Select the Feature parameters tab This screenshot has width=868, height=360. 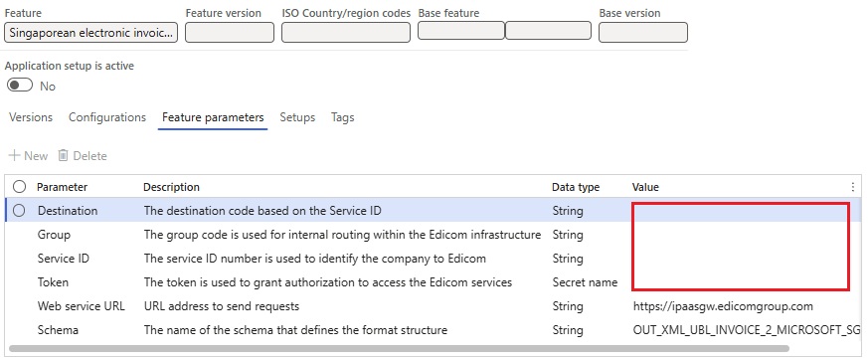click(213, 117)
